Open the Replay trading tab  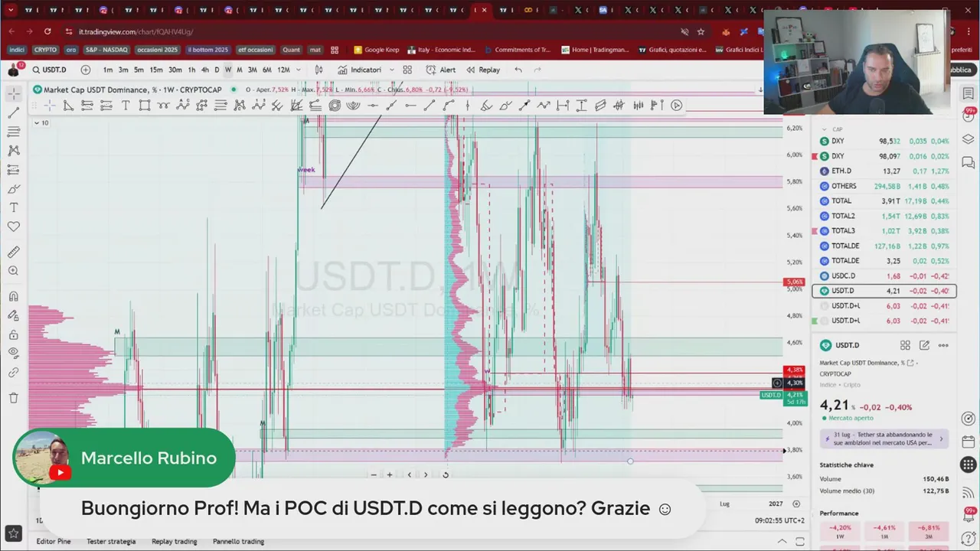[x=174, y=541]
